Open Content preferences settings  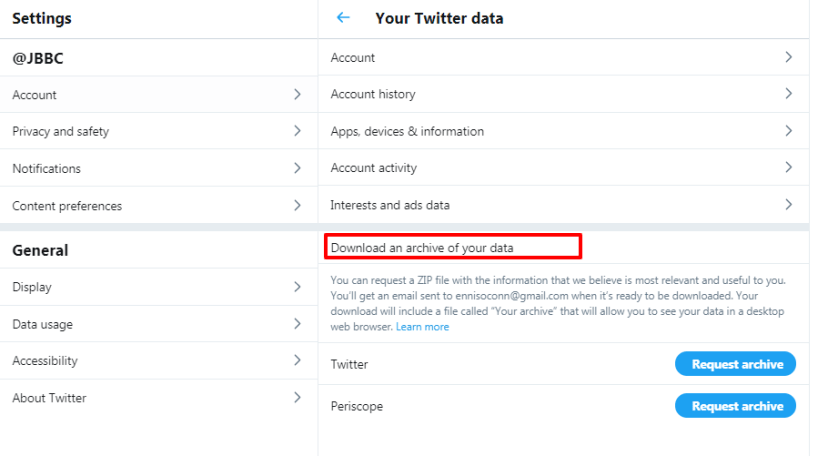tap(67, 206)
